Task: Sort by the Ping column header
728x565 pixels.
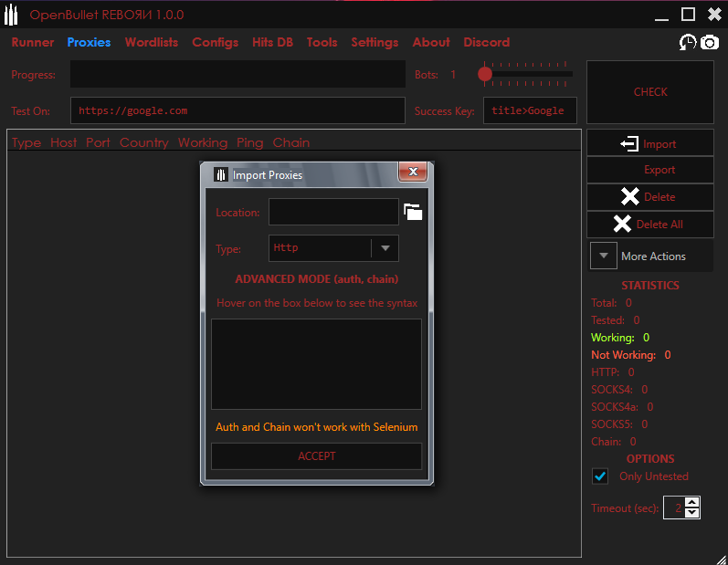Action: coord(249,142)
